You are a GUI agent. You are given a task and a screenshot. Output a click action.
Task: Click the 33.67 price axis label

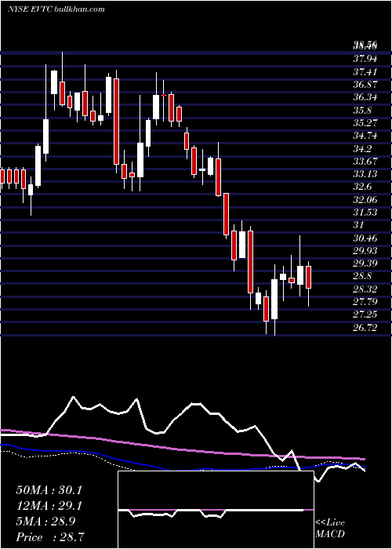coord(365,161)
